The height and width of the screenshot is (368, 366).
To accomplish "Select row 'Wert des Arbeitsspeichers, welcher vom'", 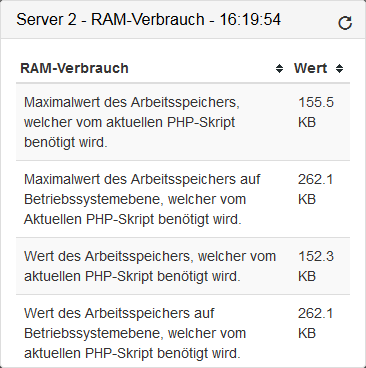I will [x=183, y=266].
